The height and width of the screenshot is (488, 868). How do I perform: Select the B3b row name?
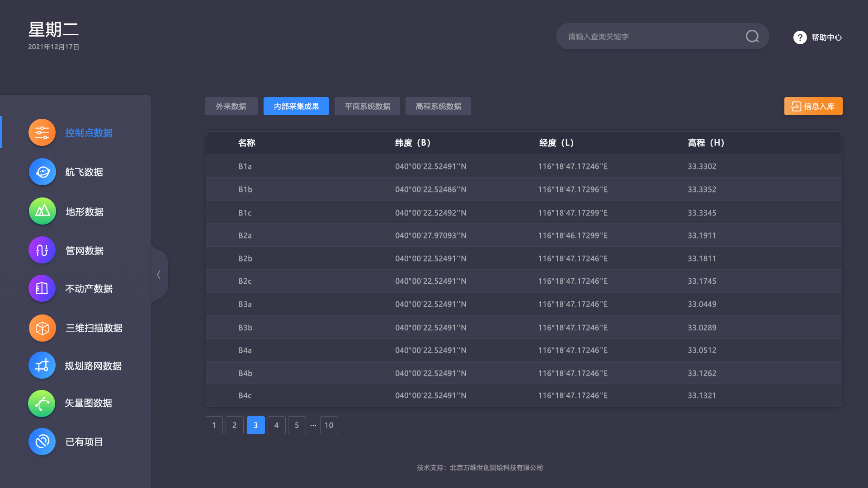click(245, 328)
